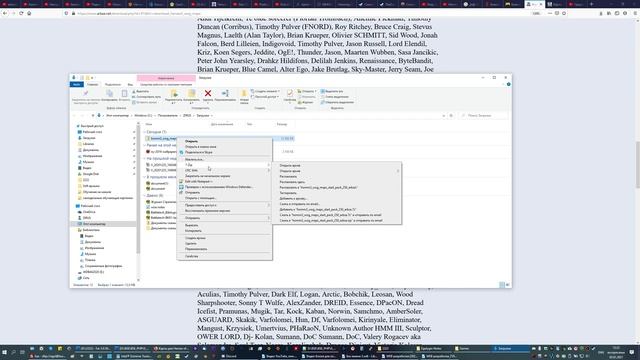Collapse the Last week file group
The width and height of the screenshot is (640, 360).
click(144, 158)
